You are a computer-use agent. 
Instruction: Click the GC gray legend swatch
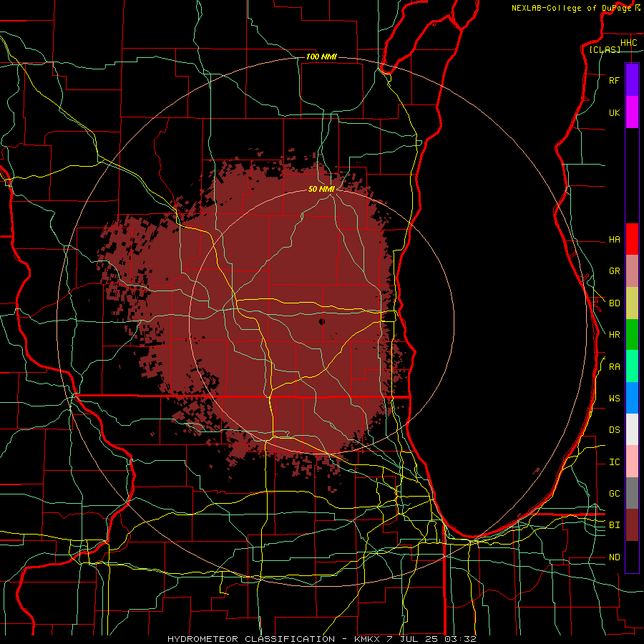click(632, 493)
